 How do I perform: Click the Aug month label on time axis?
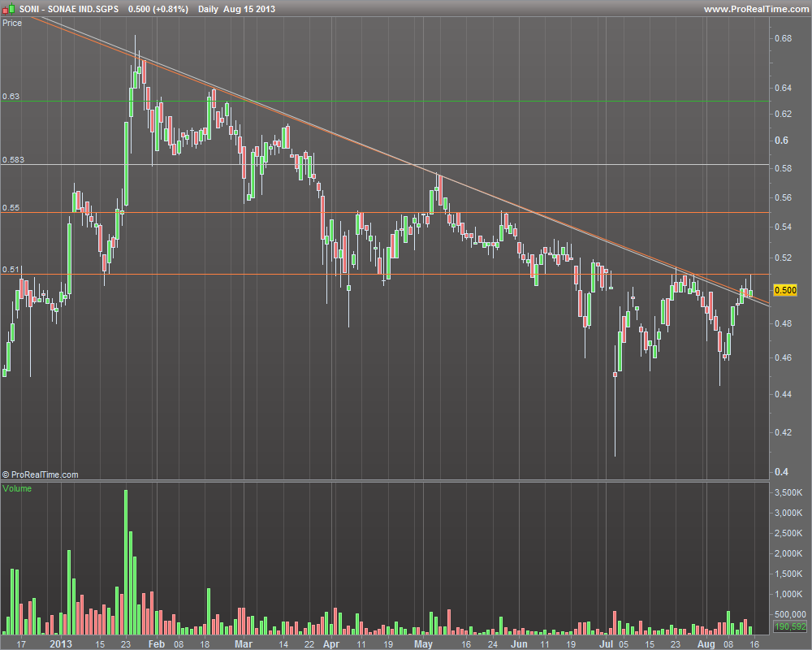tap(706, 643)
